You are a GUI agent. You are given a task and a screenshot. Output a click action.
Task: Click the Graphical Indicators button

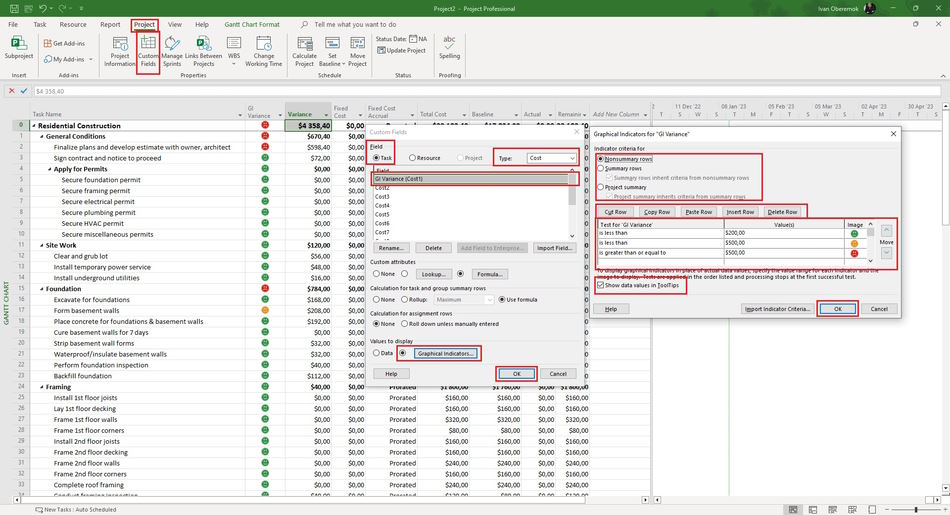(x=447, y=353)
